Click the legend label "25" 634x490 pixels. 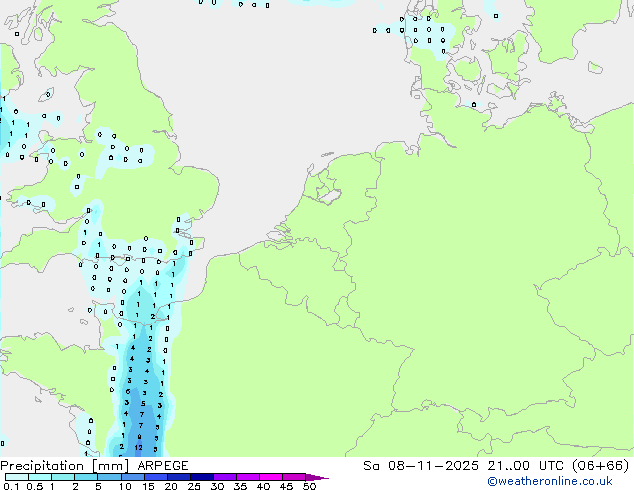(194, 486)
